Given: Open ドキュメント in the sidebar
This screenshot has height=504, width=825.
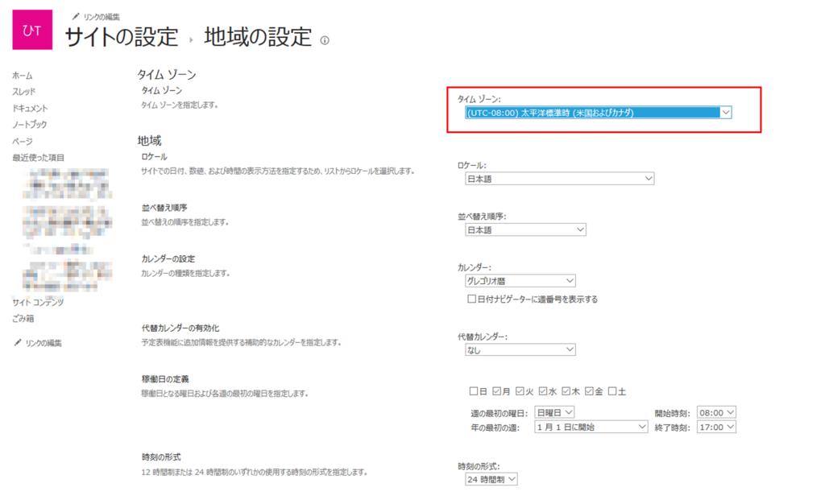Looking at the screenshot, I should click(30, 108).
